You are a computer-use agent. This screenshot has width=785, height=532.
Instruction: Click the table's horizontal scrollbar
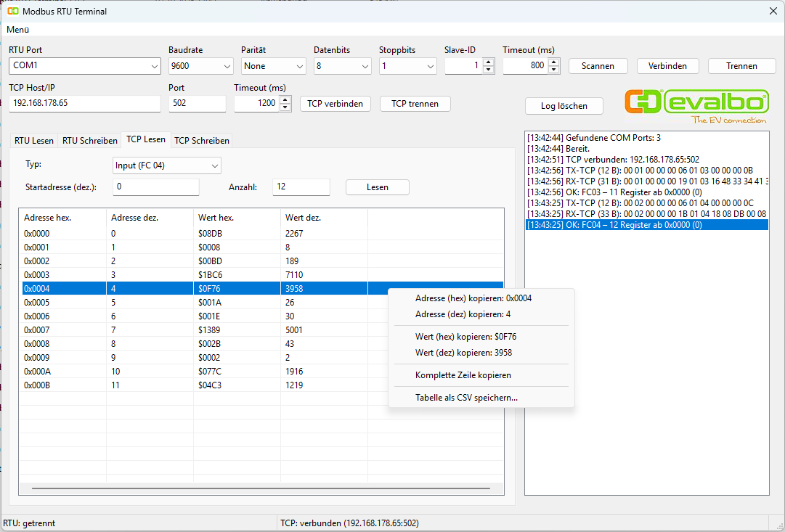click(261, 488)
